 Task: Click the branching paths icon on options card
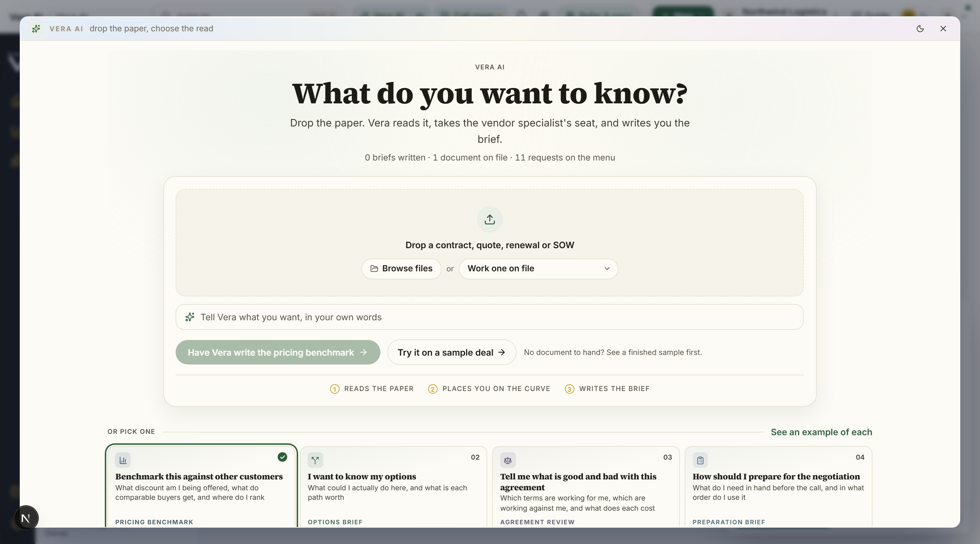315,460
